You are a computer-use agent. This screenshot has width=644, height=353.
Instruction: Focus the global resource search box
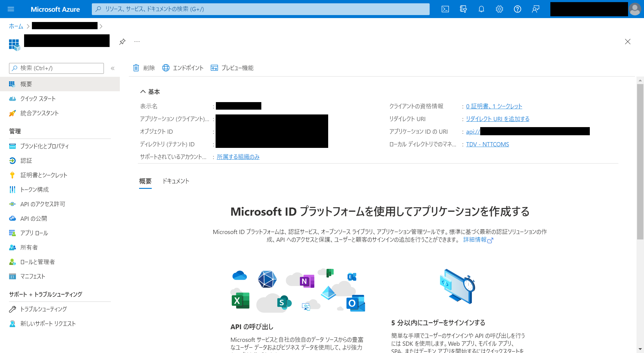[x=261, y=9]
